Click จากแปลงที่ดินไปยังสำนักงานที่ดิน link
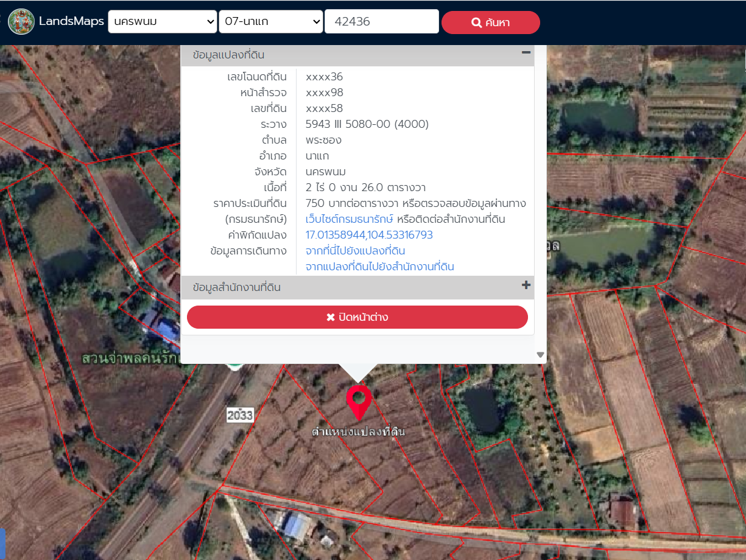Image resolution: width=746 pixels, height=560 pixels. pyautogui.click(x=380, y=267)
